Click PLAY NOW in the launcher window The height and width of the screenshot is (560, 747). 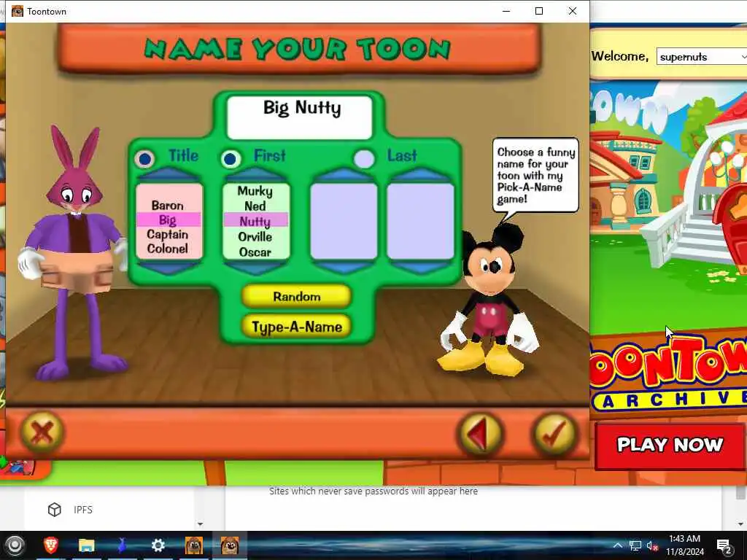coord(670,445)
